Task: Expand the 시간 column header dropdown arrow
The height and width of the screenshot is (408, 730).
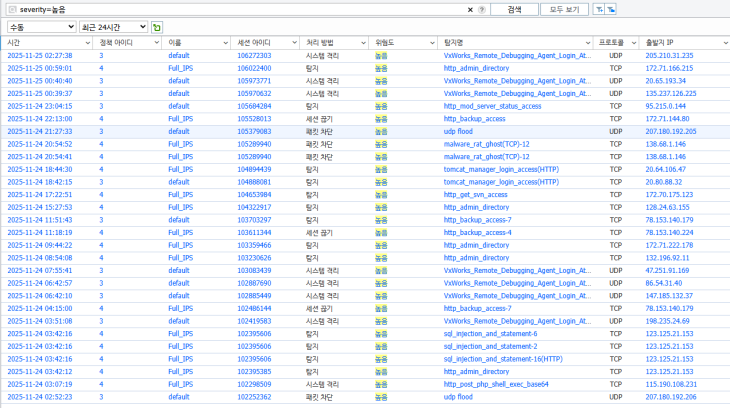Action: [88, 43]
